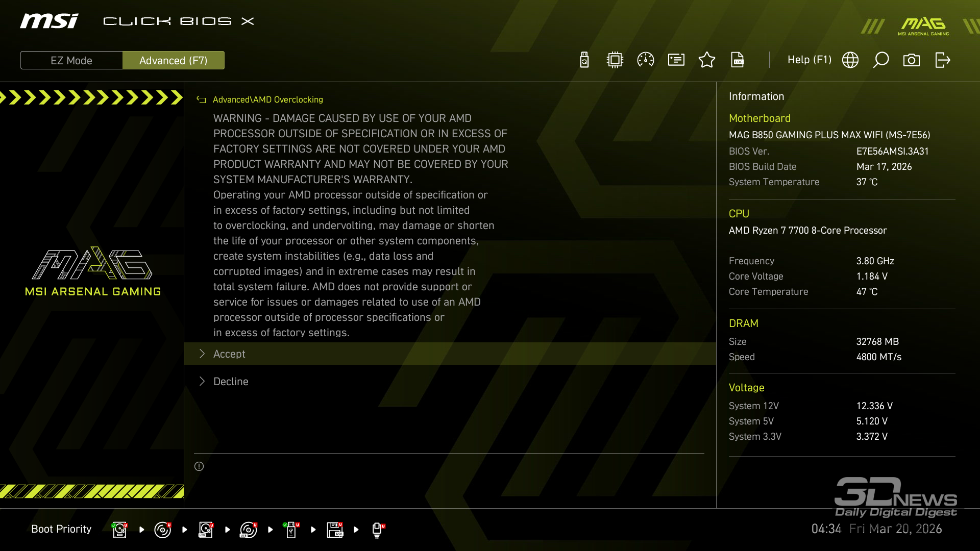Image resolution: width=980 pixels, height=551 pixels.
Task: Switch to EZ Mode
Action: tap(71, 60)
